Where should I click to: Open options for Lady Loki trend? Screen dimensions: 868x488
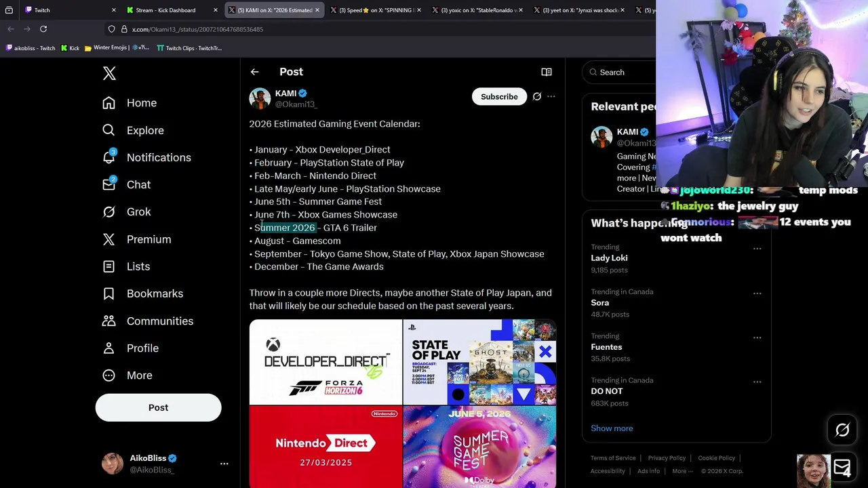pos(757,249)
